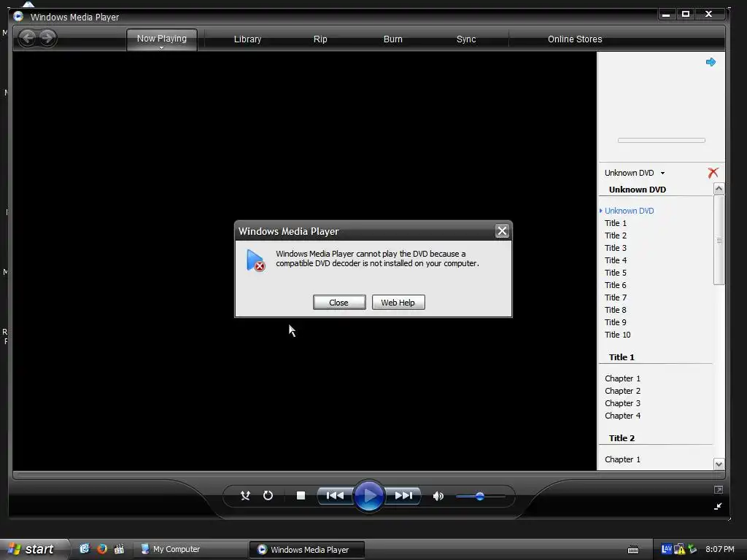
Task: Switch to the Burn tab
Action: [393, 39]
